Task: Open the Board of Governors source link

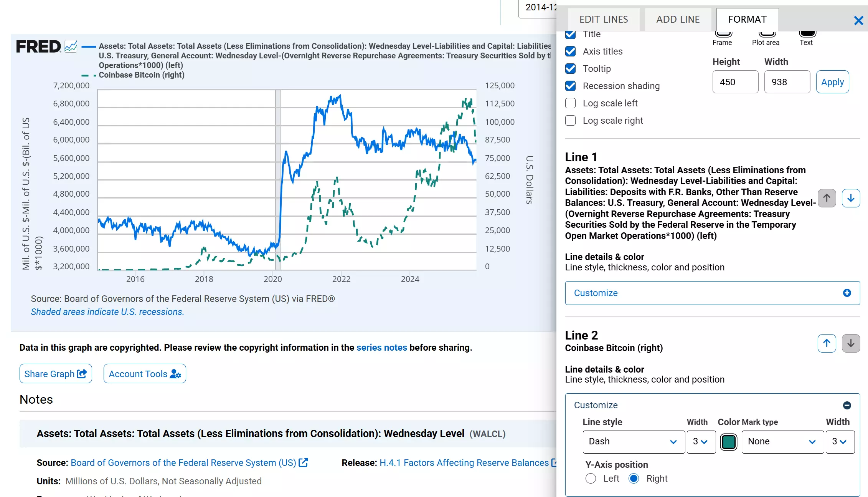Action: [x=183, y=463]
